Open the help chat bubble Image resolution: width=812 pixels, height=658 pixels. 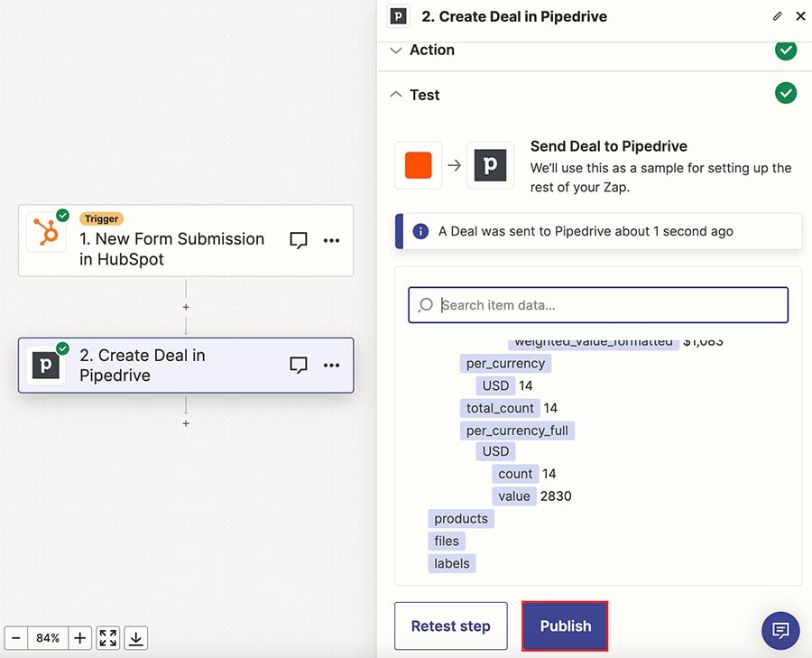(780, 630)
